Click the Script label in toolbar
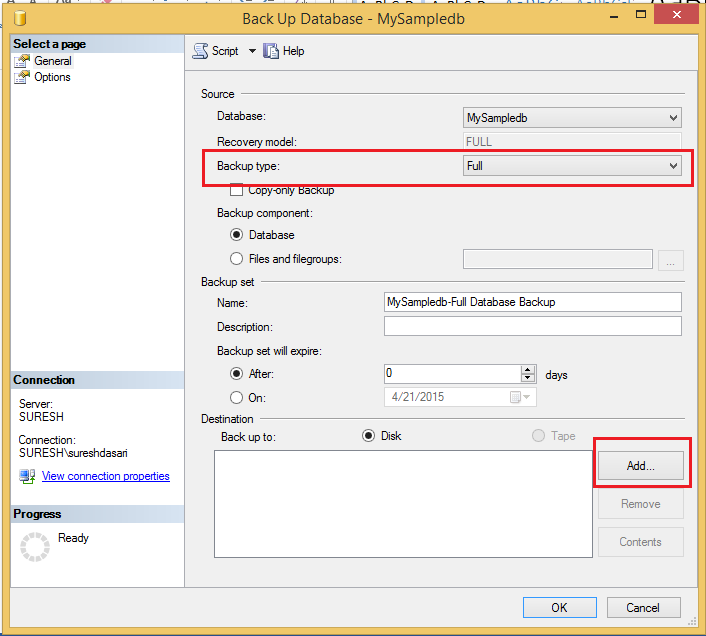Screen dimensions: 706x636 [x=225, y=51]
